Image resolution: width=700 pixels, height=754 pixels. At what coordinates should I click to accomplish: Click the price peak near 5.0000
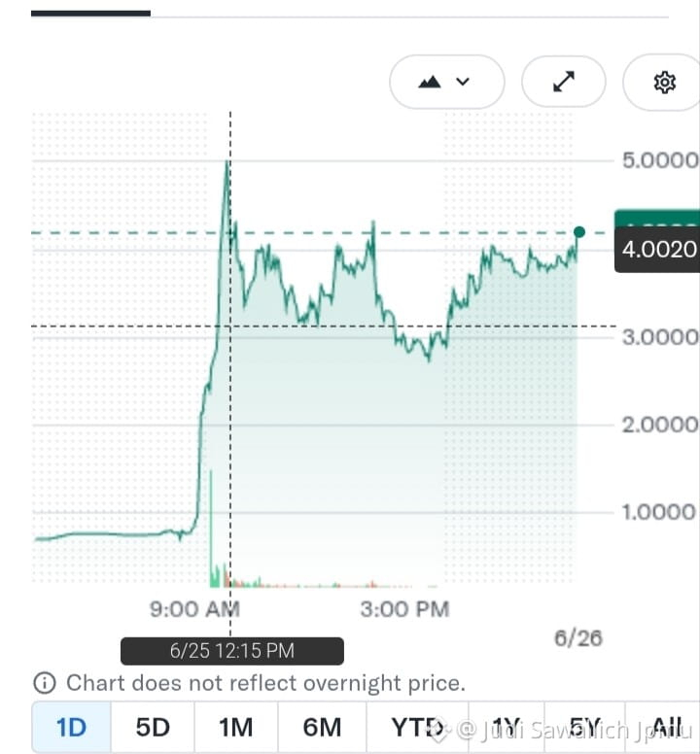click(227, 162)
